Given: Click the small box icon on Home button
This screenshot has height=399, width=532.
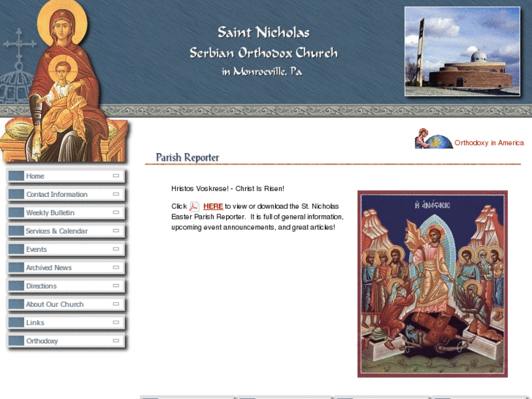Looking at the screenshot, I should (116, 176).
